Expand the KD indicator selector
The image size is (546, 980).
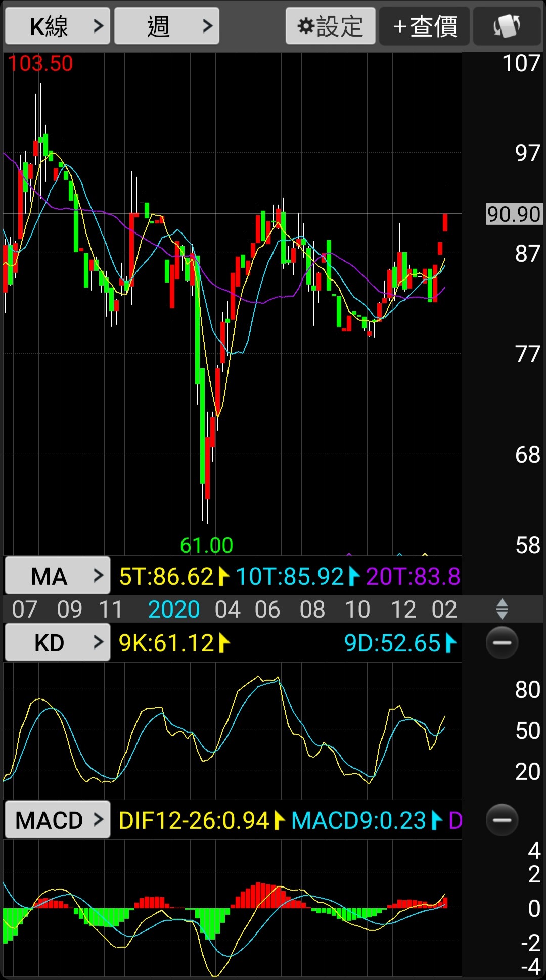click(x=57, y=643)
